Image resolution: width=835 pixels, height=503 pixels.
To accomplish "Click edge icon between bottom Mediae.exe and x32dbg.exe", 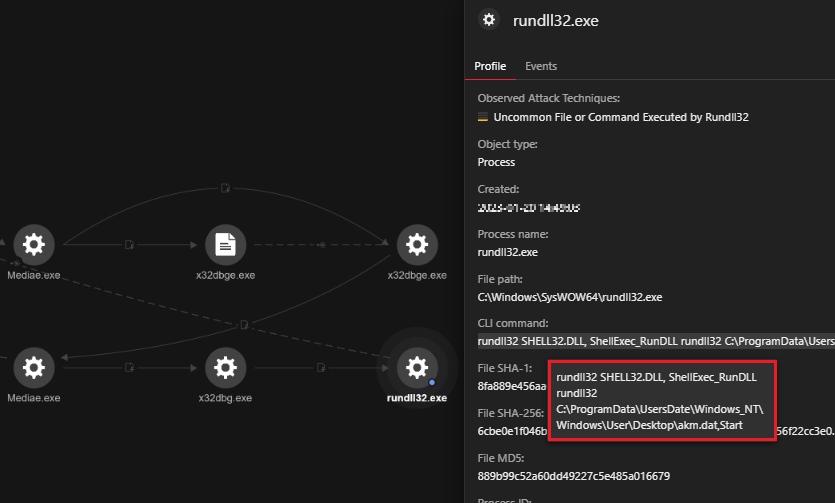I will tap(129, 367).
